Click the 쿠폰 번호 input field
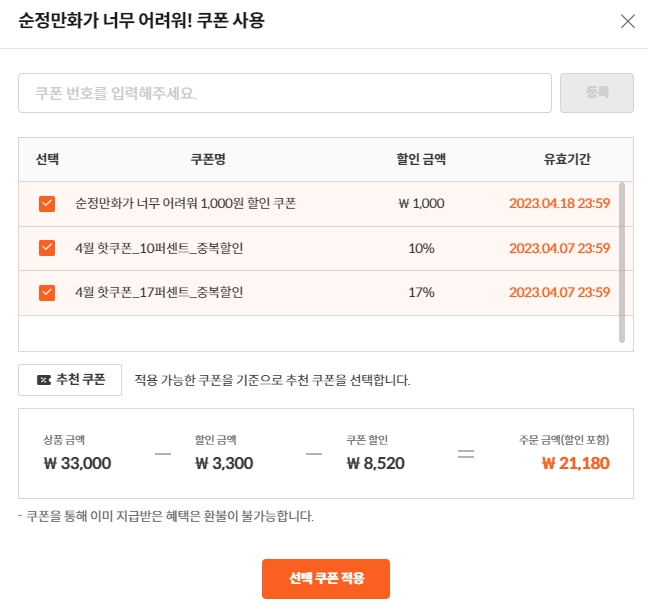The width and height of the screenshot is (648, 614). pyautogui.click(x=285, y=93)
